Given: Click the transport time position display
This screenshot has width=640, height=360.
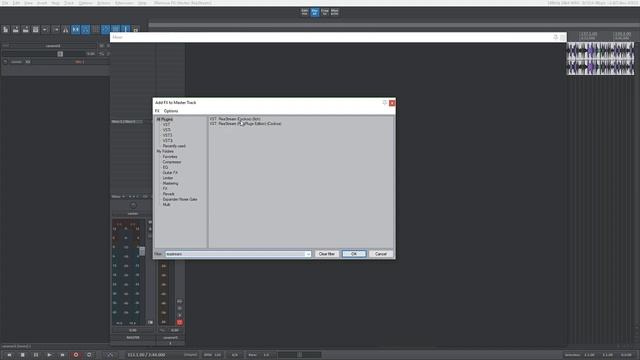Looking at the screenshot, I should 146,355.
